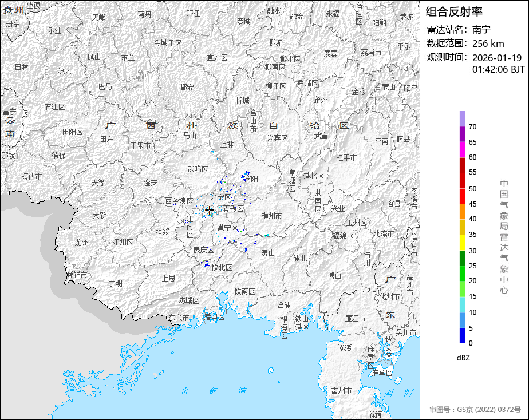
Task: Click the 雷达站名 label
Action: pos(447,30)
